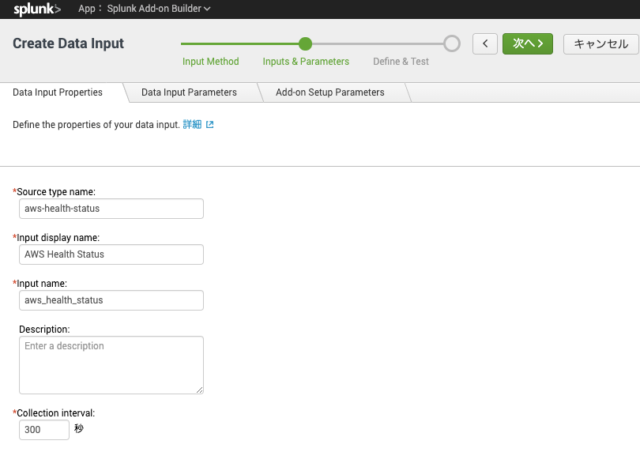This screenshot has width=640, height=452.
Task: Focus the Input display name field
Action: coord(111,254)
